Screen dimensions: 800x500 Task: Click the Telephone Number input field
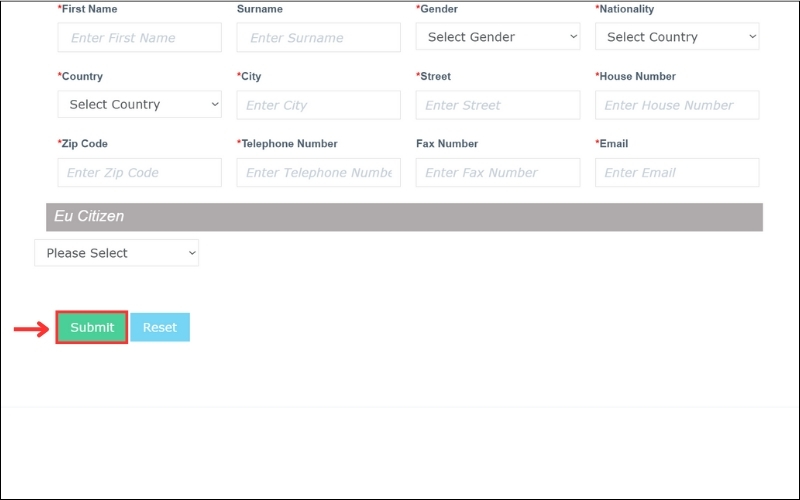coord(318,172)
